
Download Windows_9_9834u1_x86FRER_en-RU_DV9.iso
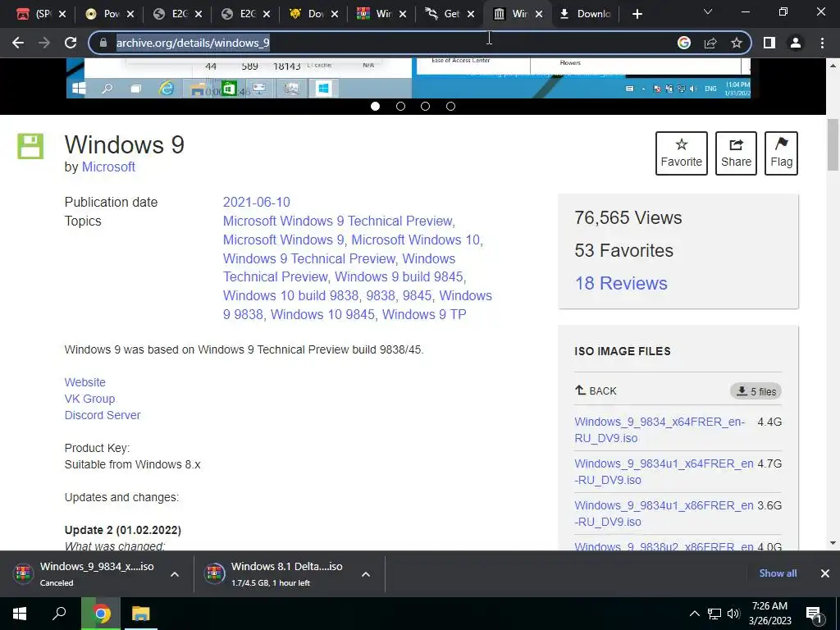click(x=664, y=514)
